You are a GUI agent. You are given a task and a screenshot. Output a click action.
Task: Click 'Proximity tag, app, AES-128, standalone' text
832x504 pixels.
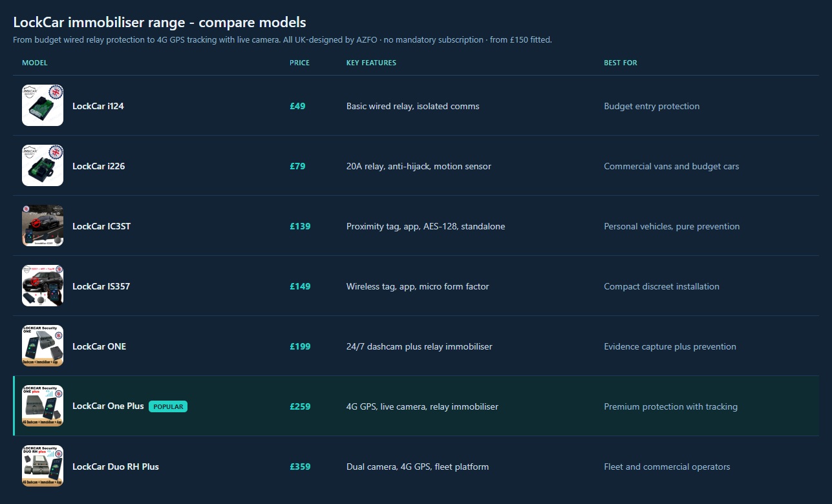(x=426, y=226)
